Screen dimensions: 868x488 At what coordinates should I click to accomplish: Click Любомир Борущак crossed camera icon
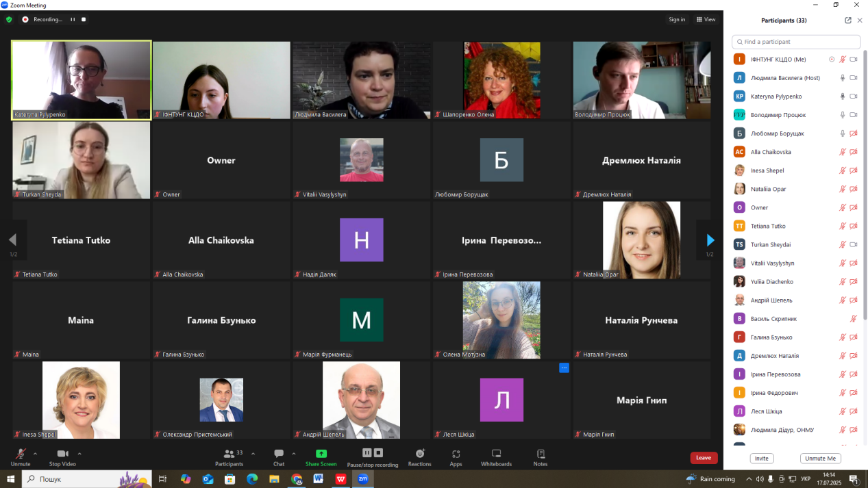[854, 133]
